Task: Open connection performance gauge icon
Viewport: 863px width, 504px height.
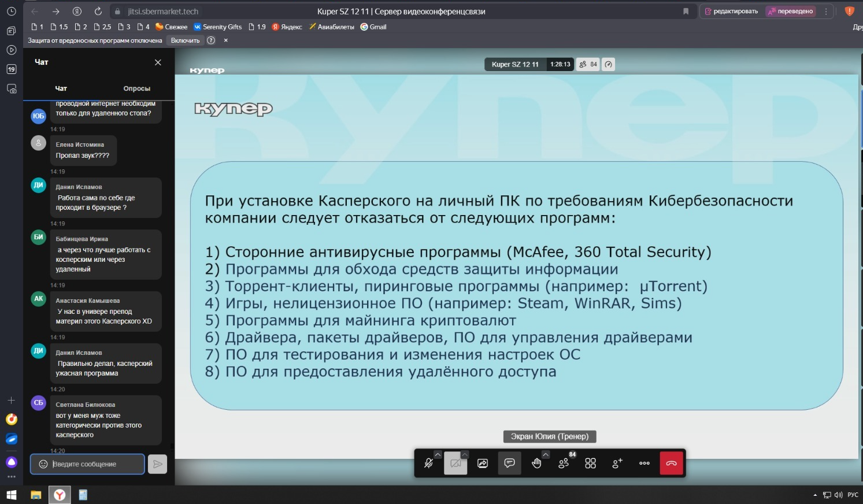Action: tap(608, 64)
